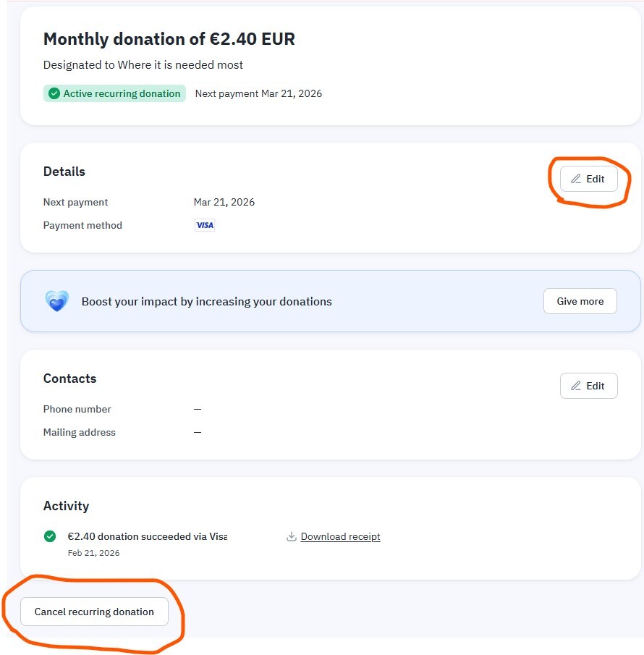Edit the donation Details section
Viewport: 644px width, 655px height.
click(x=588, y=179)
